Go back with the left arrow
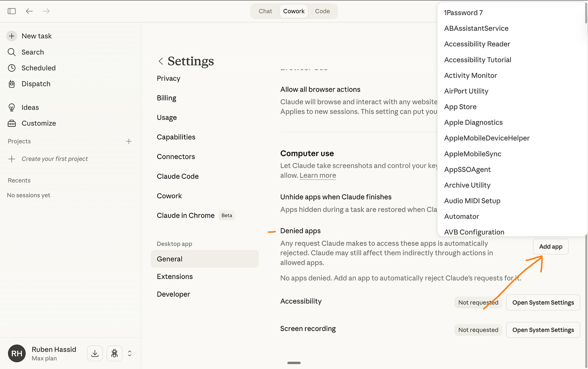The width and height of the screenshot is (588, 369). pos(29,11)
